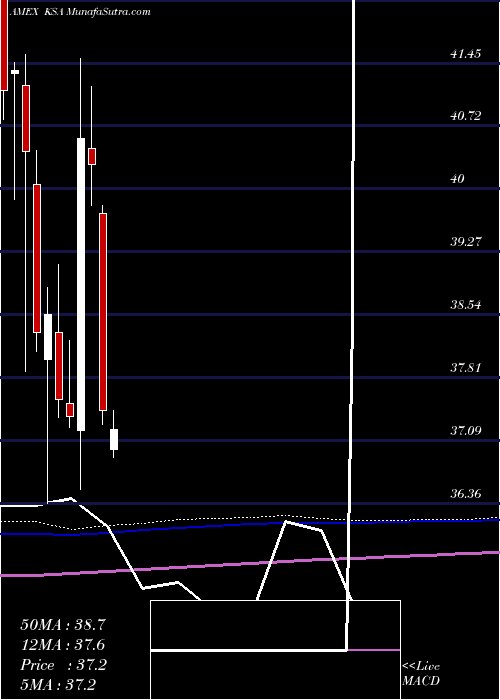Click the 41.45 price axis label

click(466, 54)
